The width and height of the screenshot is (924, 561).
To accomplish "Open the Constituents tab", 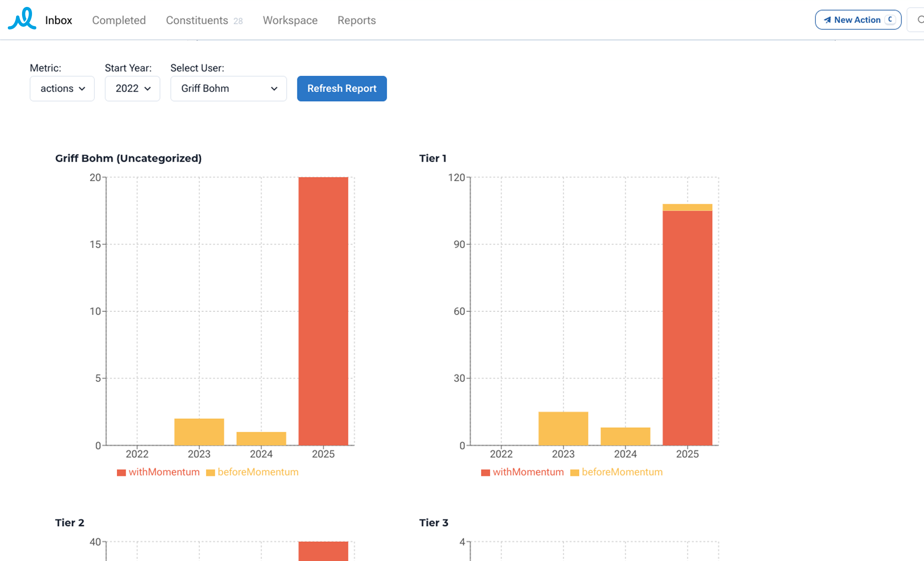I will point(197,20).
